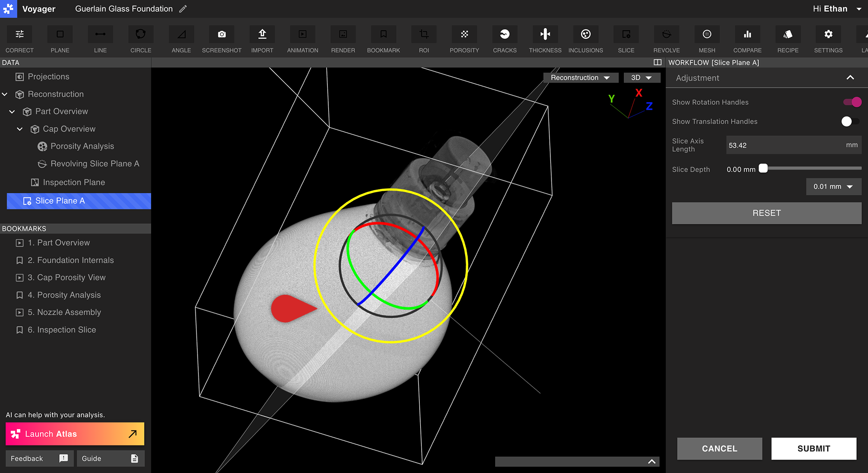
Task: Open the Render tool
Action: pos(343,40)
